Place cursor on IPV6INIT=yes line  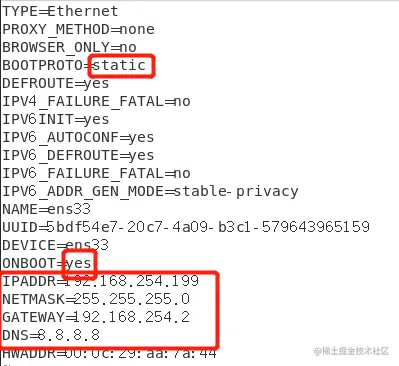tap(56, 119)
